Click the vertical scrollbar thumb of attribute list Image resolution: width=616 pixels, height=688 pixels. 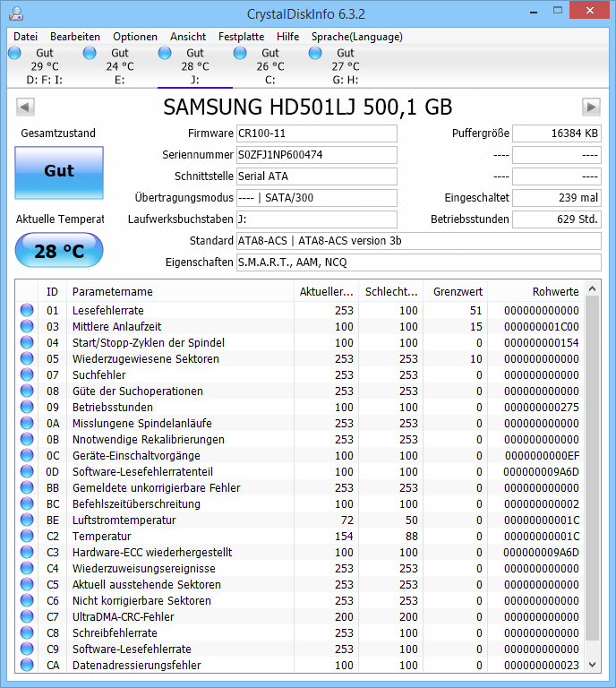(x=593, y=468)
